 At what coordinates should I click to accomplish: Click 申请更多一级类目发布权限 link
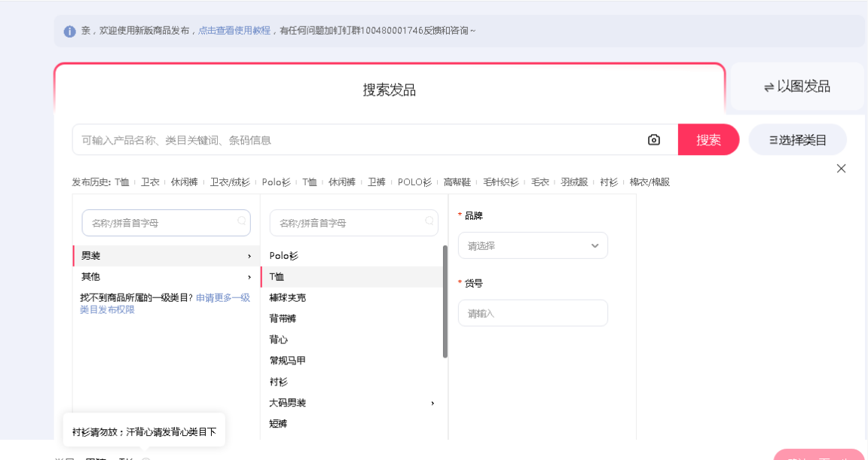(223, 298)
